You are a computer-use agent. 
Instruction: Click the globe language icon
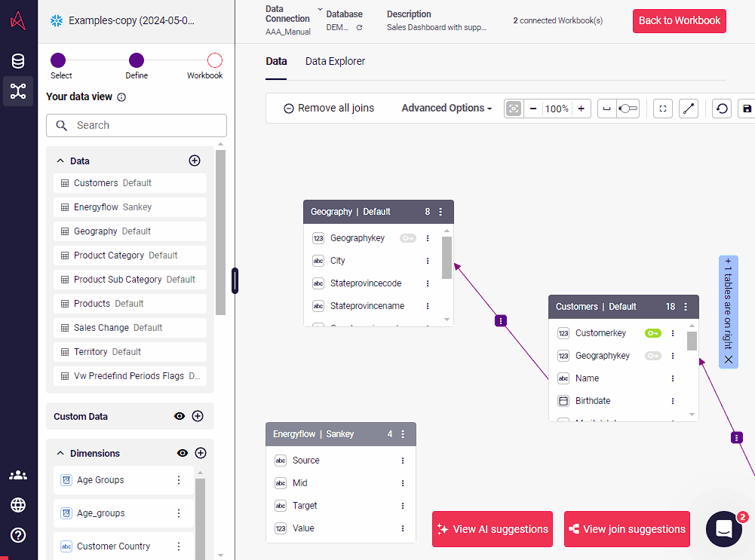pos(18,505)
